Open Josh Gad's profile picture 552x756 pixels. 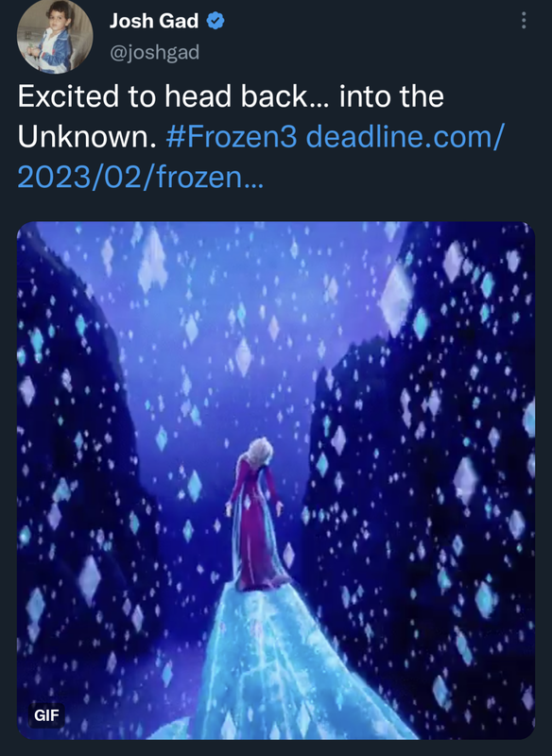[x=55, y=36]
